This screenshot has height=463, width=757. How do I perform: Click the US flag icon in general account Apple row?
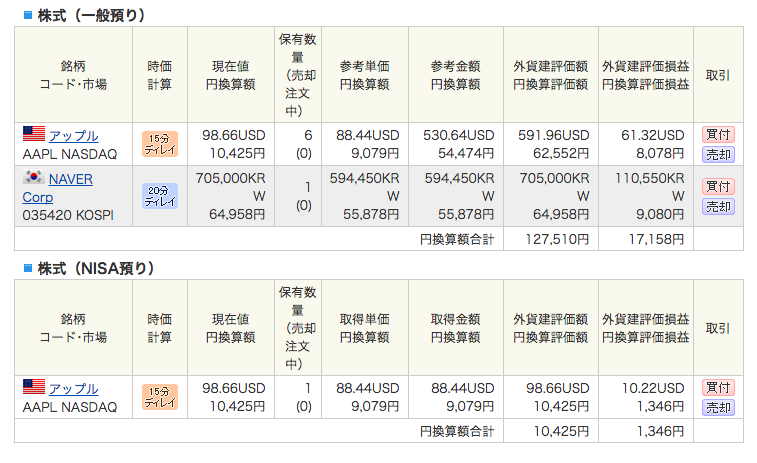(x=34, y=134)
